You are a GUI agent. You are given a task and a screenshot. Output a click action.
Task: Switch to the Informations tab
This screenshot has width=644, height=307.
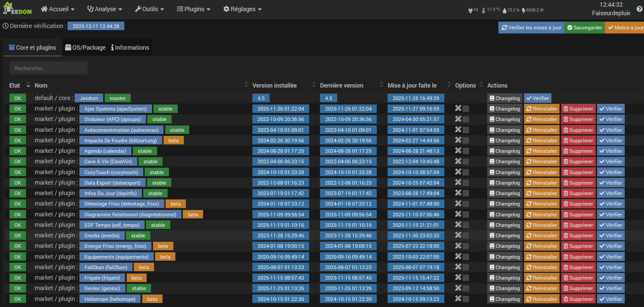130,48
